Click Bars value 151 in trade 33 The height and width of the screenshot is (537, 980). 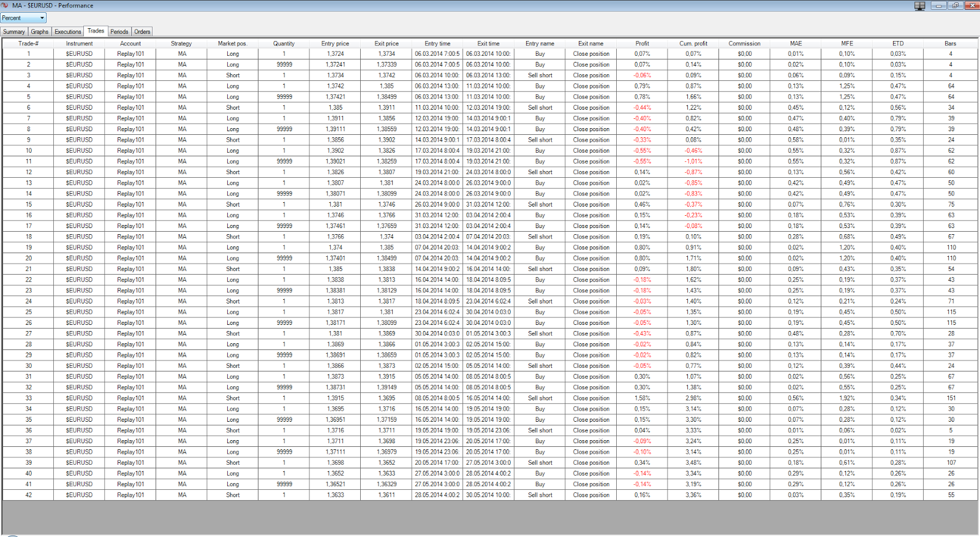tap(951, 398)
